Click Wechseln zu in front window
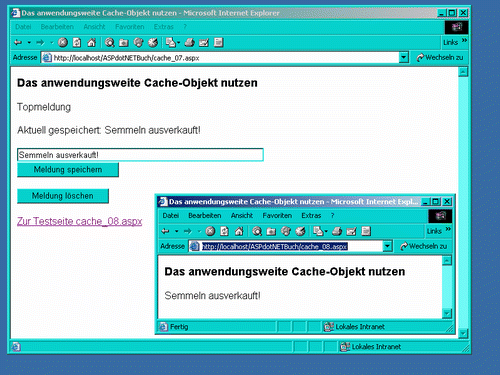 pos(424,246)
